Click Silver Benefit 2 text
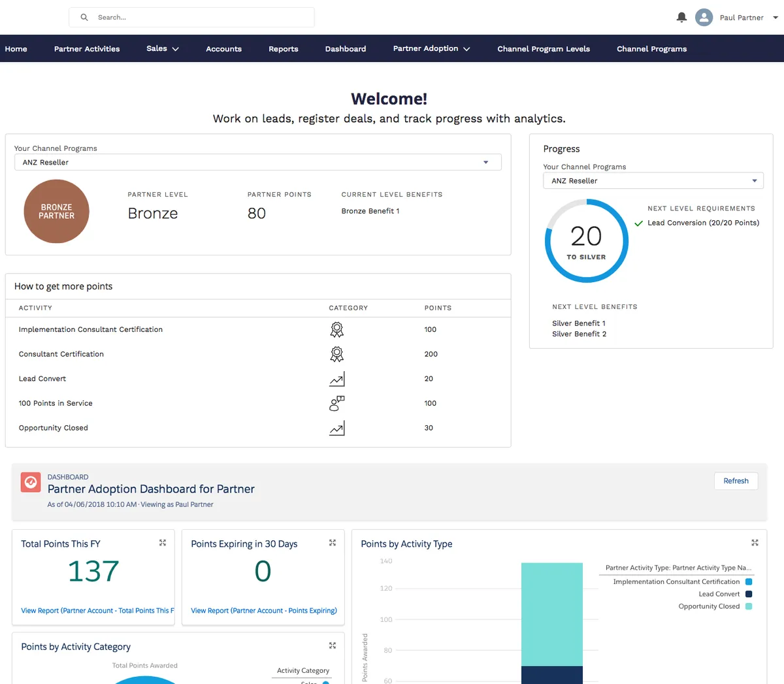 580,334
